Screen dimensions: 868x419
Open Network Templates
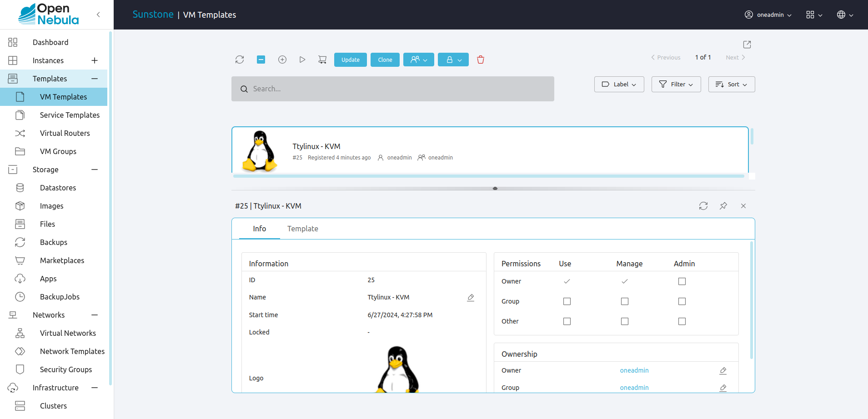(x=54, y=351)
